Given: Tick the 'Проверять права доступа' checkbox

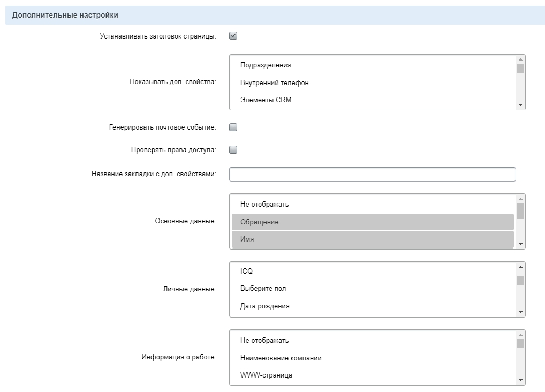Looking at the screenshot, I should 233,150.
